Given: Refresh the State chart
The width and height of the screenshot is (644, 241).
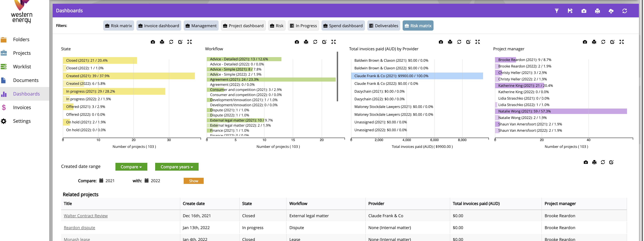Looking at the screenshot, I should (171, 42).
